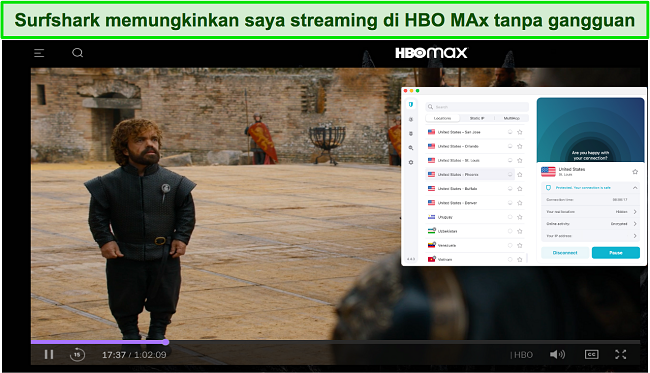Open Surfshark Search section in sidebar

coord(411,148)
